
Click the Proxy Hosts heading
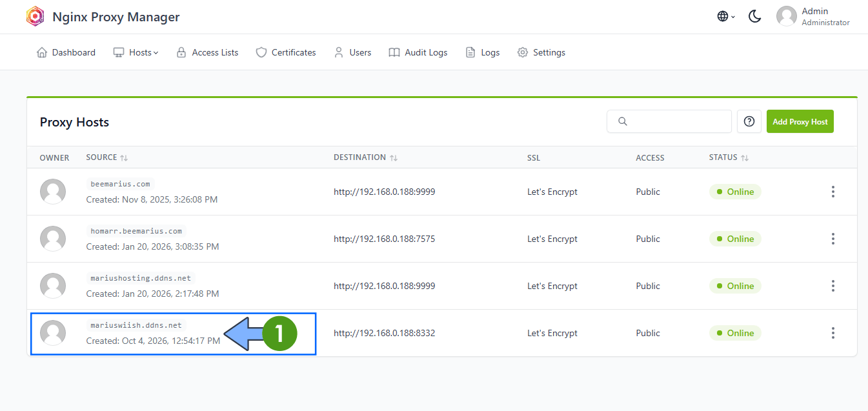tap(74, 123)
